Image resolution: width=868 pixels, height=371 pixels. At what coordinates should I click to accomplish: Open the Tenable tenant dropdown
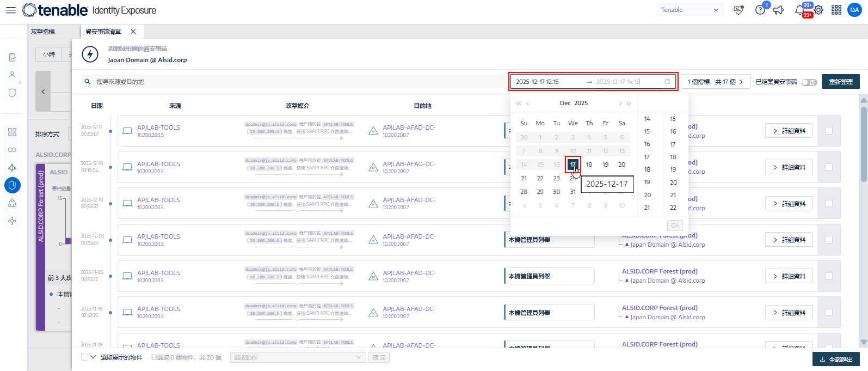[689, 10]
